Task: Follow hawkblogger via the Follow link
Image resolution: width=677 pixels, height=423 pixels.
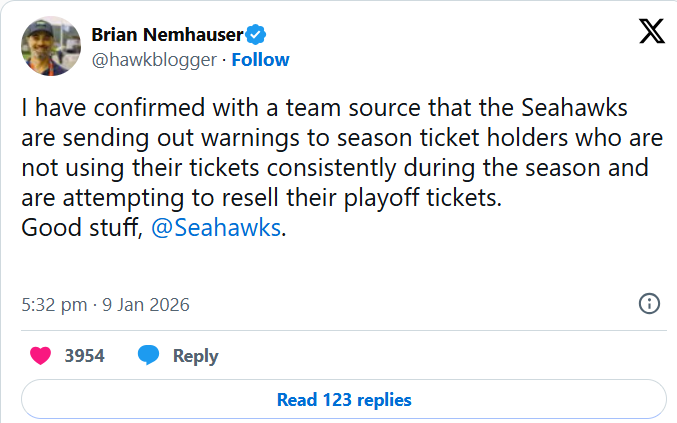Action: point(260,59)
